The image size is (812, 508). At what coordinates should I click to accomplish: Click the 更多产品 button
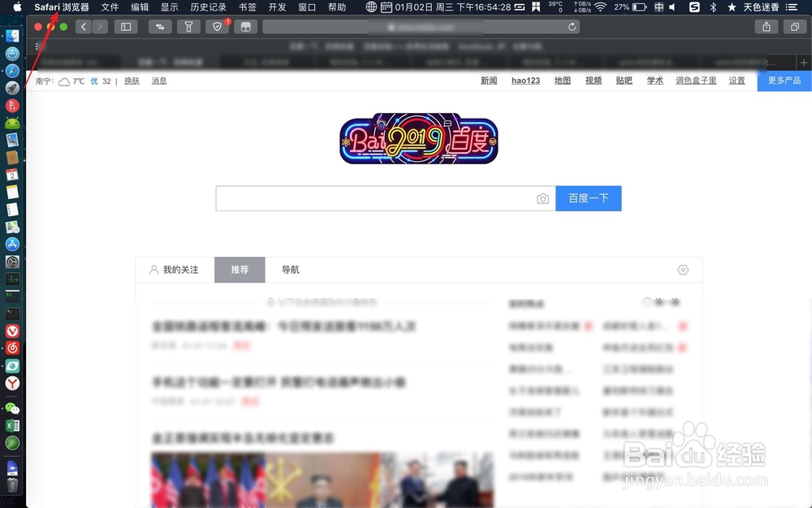tap(784, 80)
